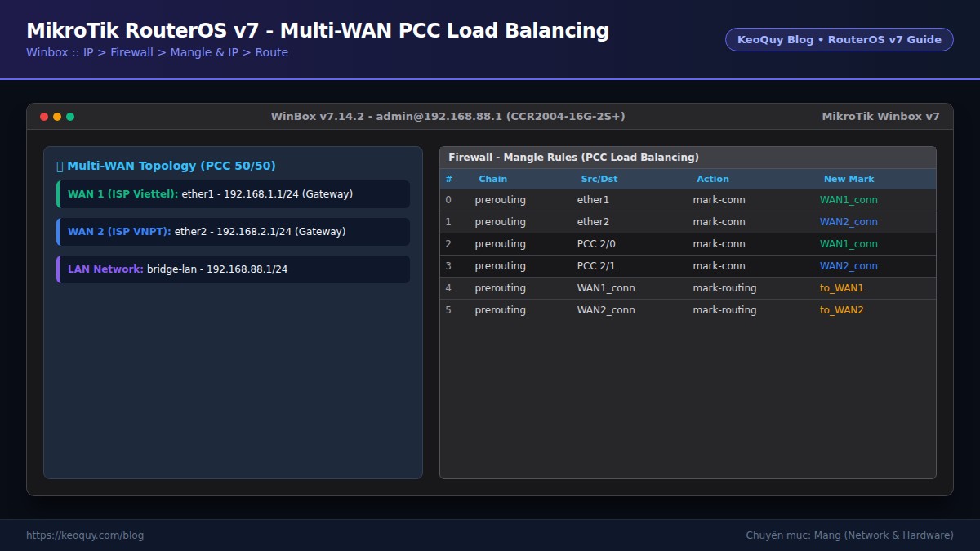Click prerouting chain in rule 5
This screenshot has width=980, height=551.
click(500, 310)
